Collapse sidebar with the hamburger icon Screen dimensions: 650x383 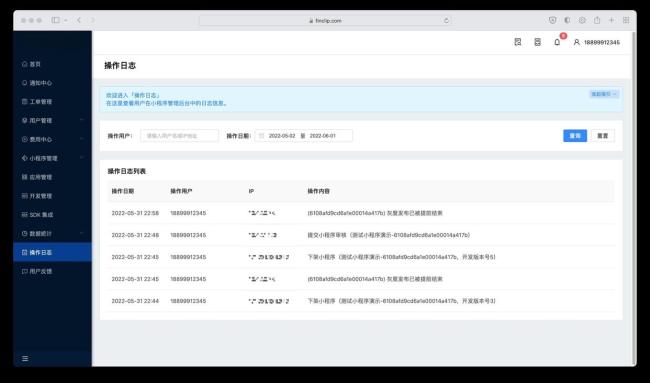click(x=25, y=359)
